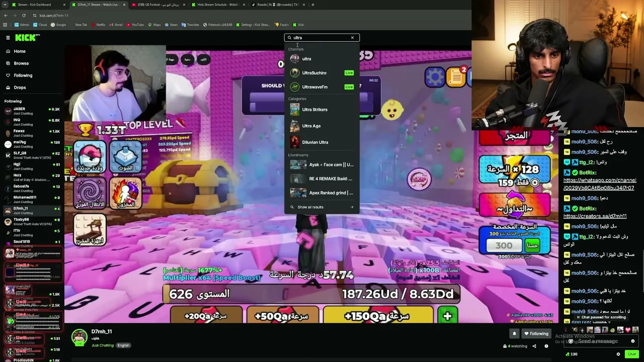Open Tbaby88 channel in Following list
644x362 pixels.
point(31,221)
